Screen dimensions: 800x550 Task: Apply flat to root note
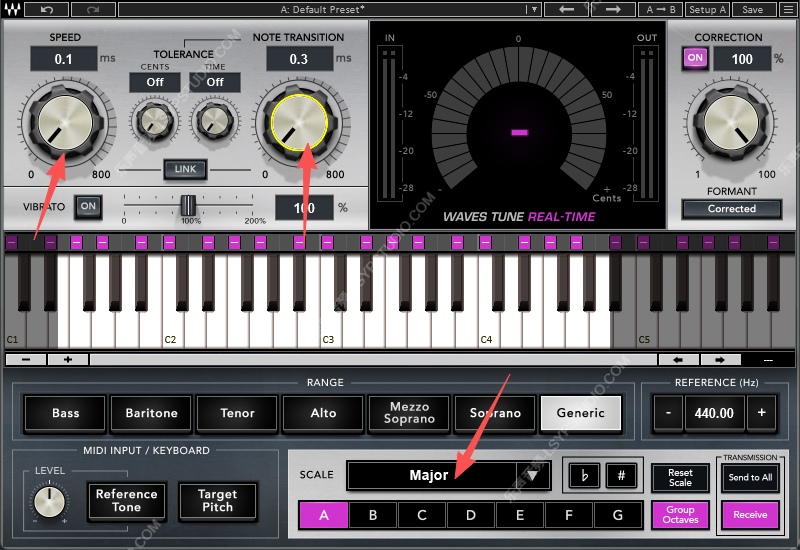(585, 476)
